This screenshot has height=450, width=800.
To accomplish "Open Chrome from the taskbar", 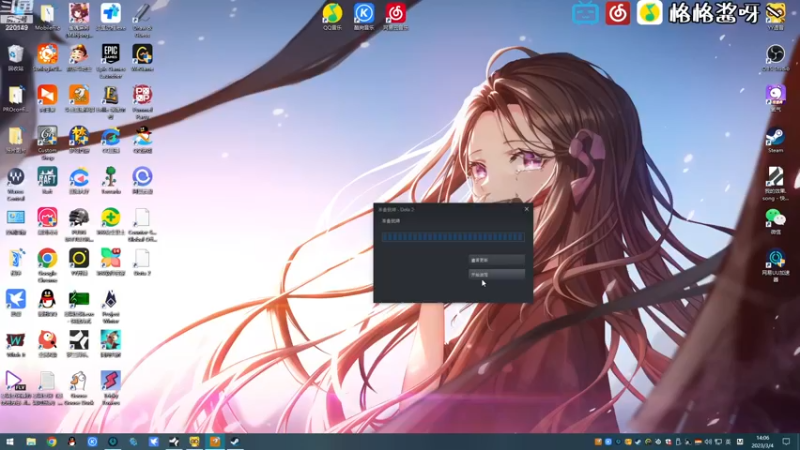I will [52, 442].
